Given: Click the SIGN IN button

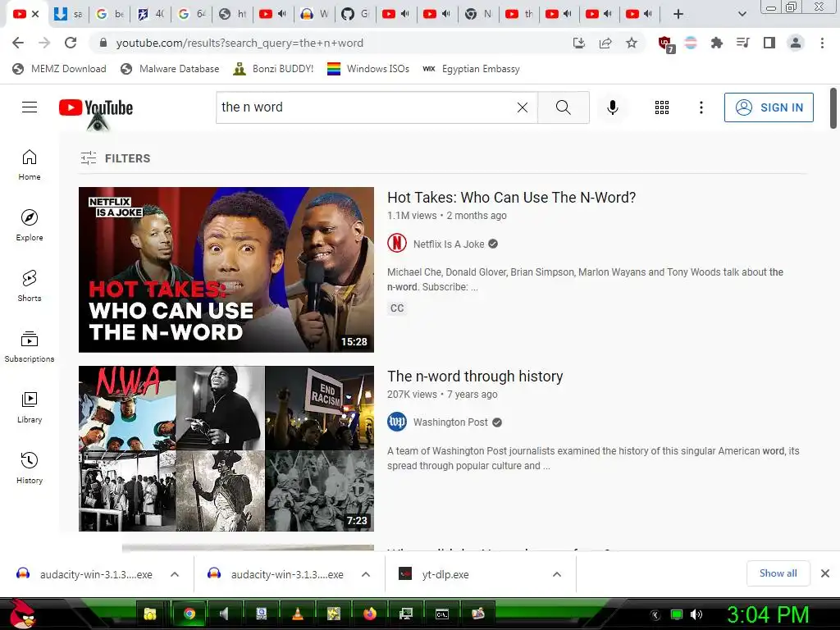Looking at the screenshot, I should point(769,107).
